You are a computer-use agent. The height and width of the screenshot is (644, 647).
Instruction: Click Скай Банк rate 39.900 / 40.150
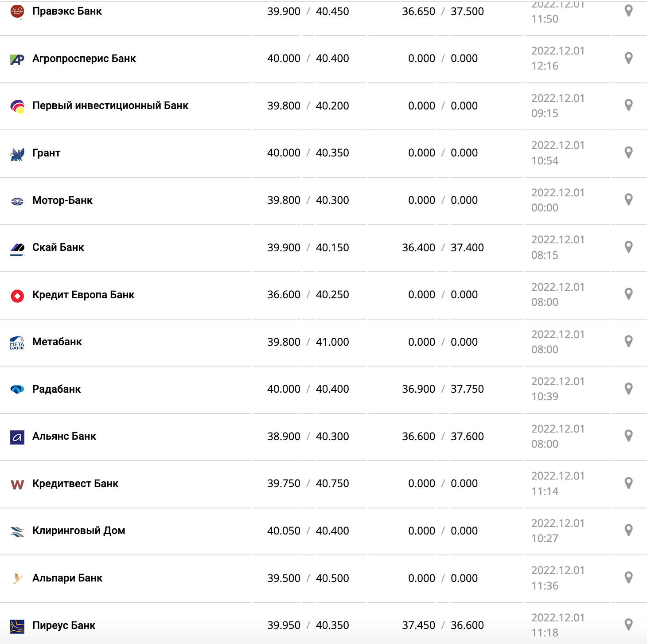click(x=308, y=248)
